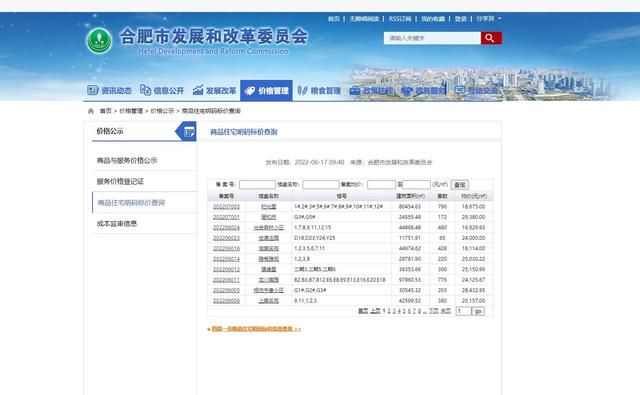Click the 登录 login link
The height and width of the screenshot is (395, 640).
coord(460,19)
